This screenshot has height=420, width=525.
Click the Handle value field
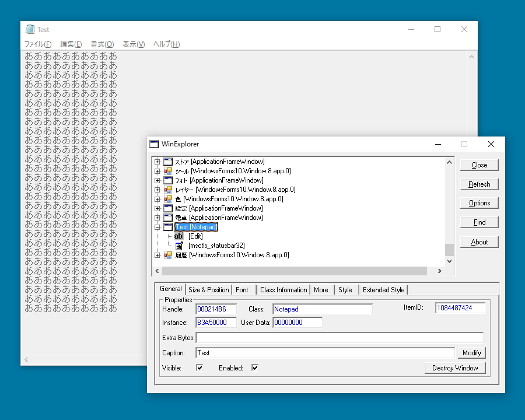(x=216, y=309)
